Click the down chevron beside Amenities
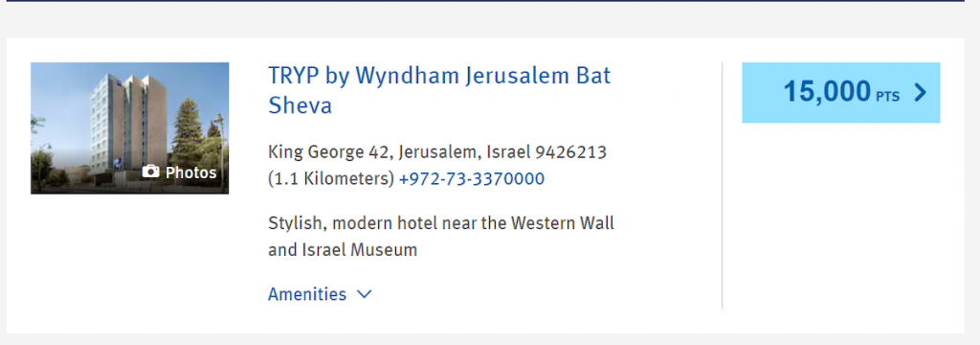Screen dimensions: 980x345 365,294
